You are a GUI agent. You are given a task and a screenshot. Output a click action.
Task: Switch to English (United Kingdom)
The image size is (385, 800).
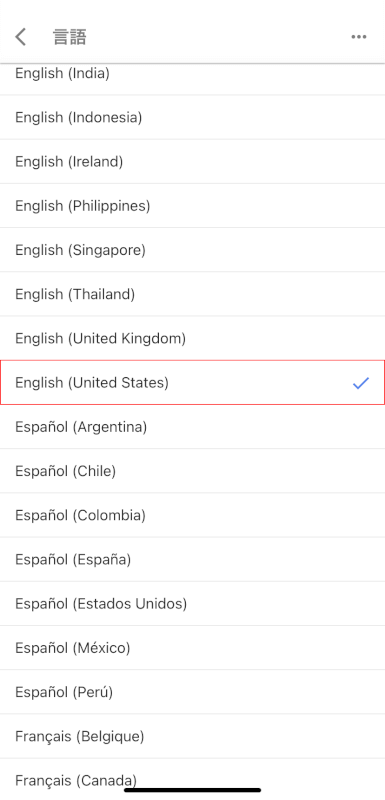[192, 338]
